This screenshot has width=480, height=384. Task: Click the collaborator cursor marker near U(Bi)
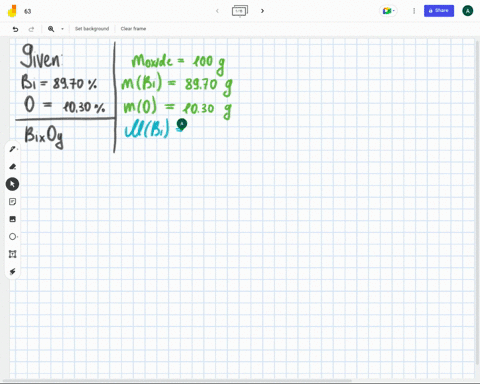tap(182, 124)
